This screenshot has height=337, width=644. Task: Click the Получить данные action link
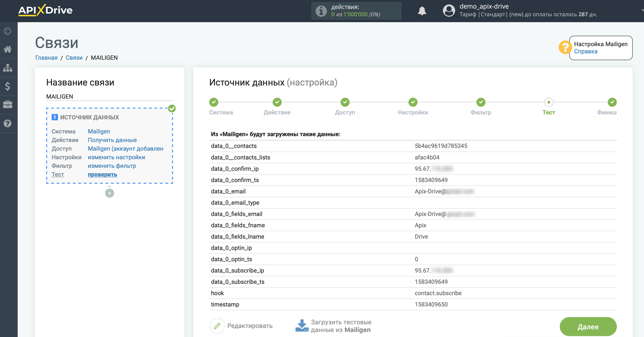point(112,140)
